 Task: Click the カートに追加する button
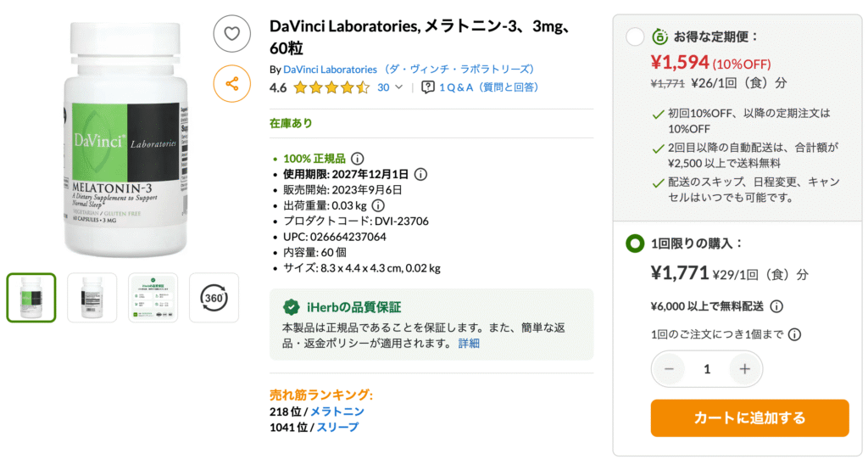coord(749,417)
